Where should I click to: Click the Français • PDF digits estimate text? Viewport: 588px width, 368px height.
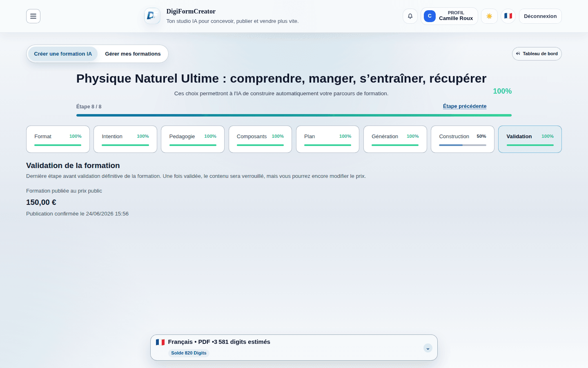click(x=219, y=342)
